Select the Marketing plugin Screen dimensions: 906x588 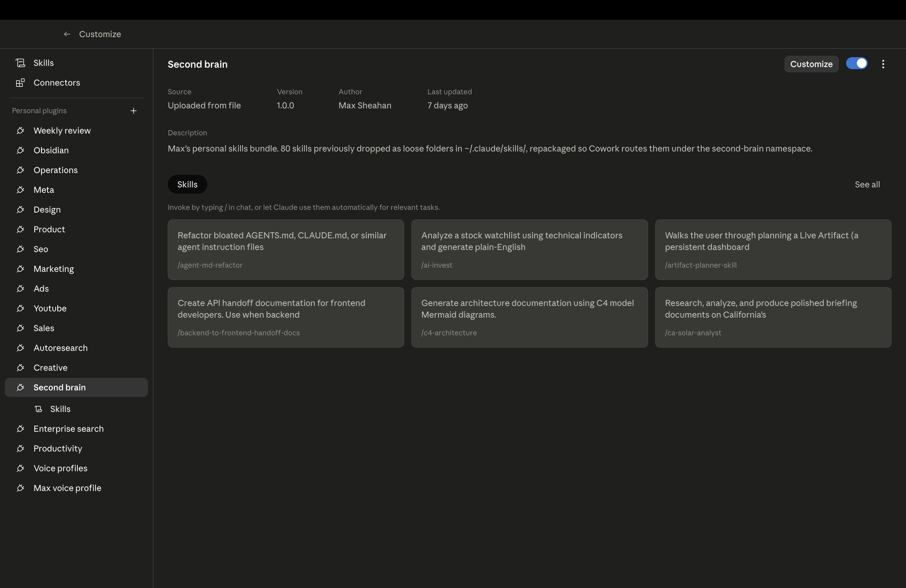[x=76, y=269]
